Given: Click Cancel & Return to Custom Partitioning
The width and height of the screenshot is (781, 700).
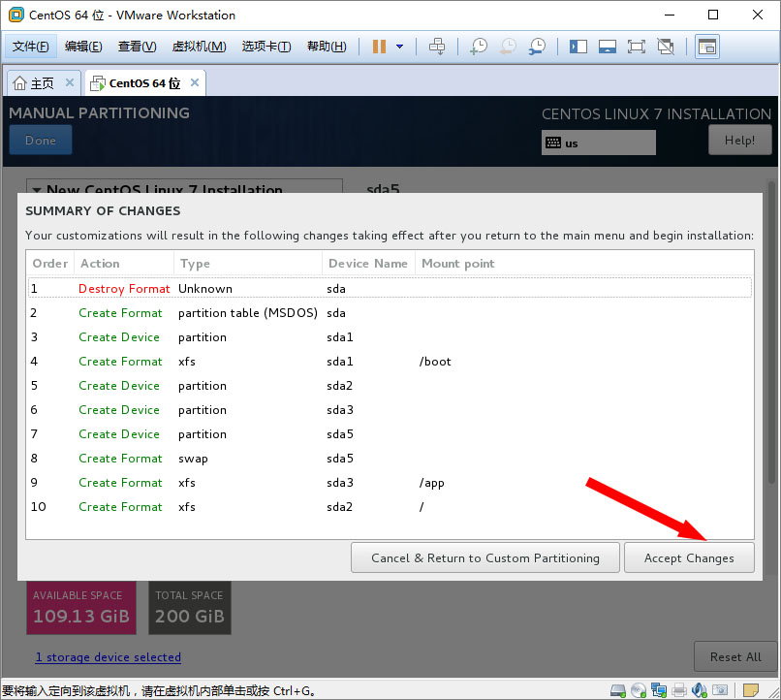Looking at the screenshot, I should (485, 558).
